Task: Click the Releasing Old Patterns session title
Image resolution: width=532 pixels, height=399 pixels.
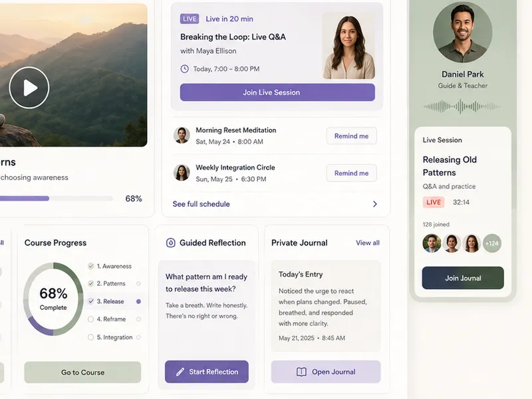Action: (x=450, y=166)
